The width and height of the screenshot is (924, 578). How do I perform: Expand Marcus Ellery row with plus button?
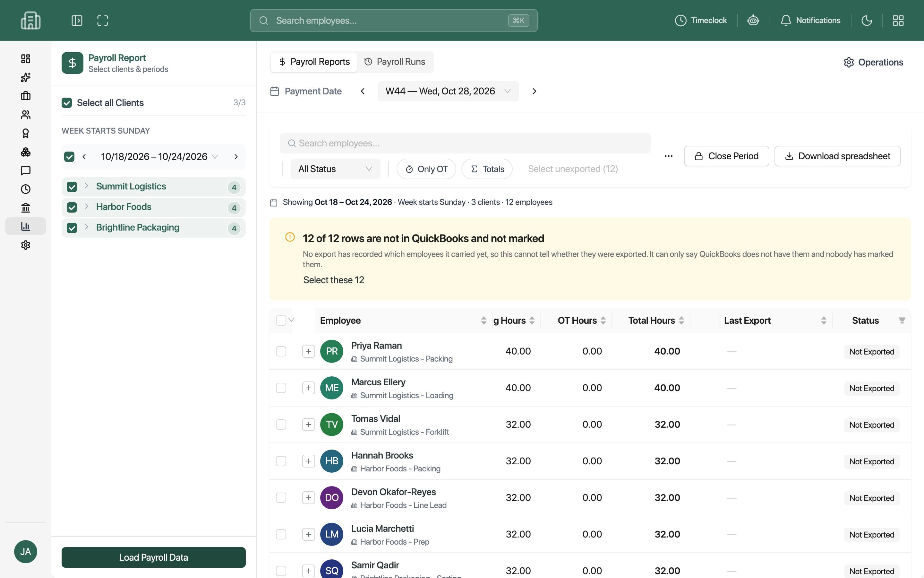[309, 388]
